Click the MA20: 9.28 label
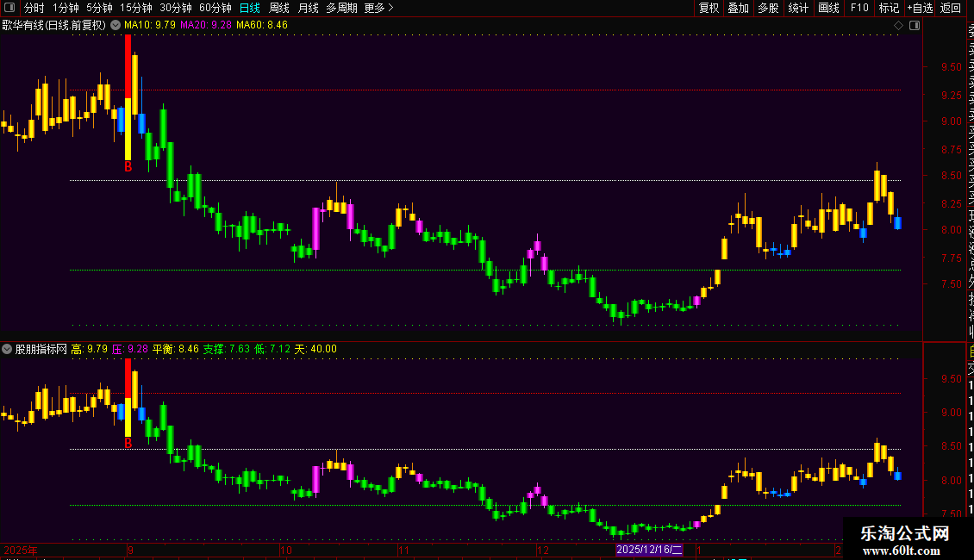This screenshot has width=974, height=560. (206, 25)
